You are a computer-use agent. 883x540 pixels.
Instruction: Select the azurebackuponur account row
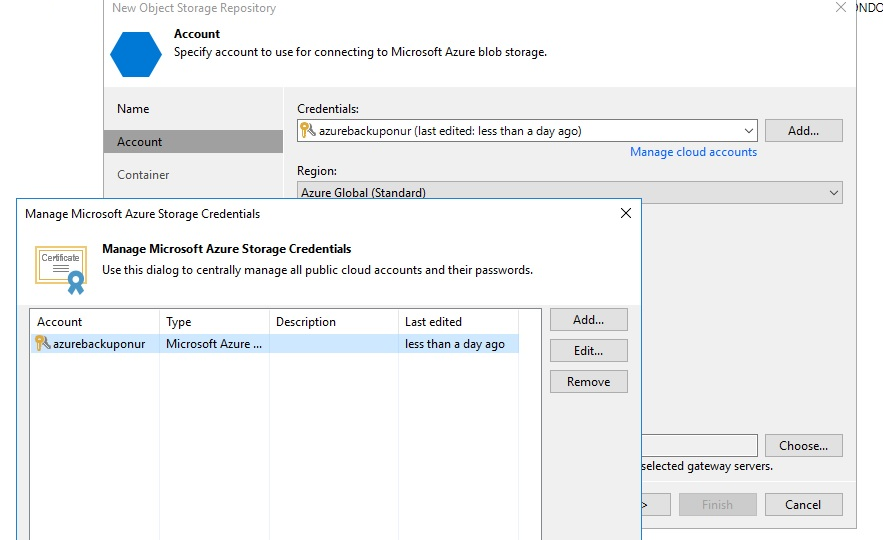pos(275,343)
